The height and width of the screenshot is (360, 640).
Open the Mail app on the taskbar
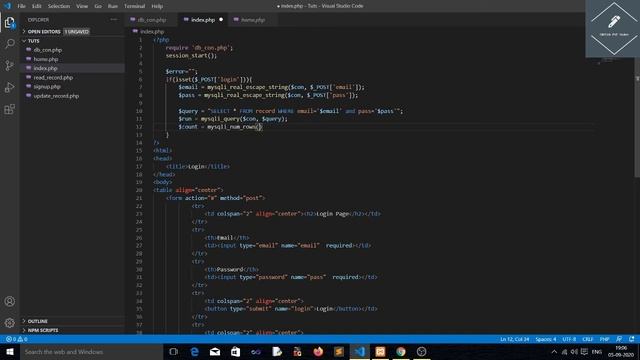215,351
